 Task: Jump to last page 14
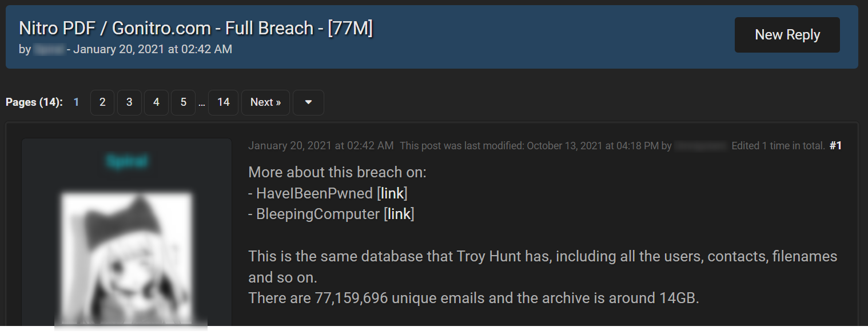(223, 102)
